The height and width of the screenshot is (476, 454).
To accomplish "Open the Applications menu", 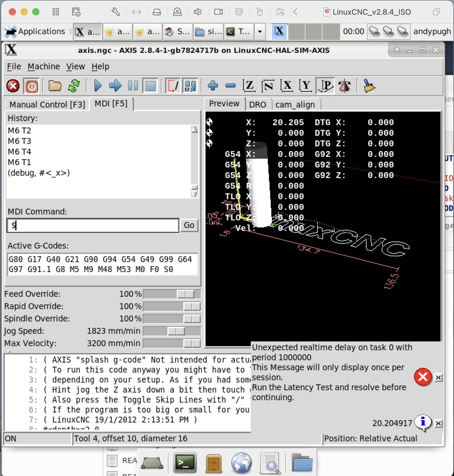I will (x=35, y=31).
